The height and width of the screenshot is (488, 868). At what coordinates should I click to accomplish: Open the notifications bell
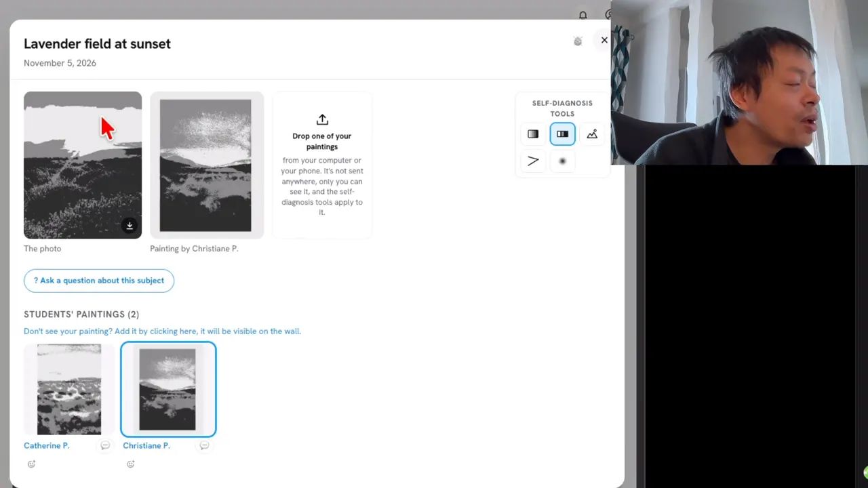point(583,15)
